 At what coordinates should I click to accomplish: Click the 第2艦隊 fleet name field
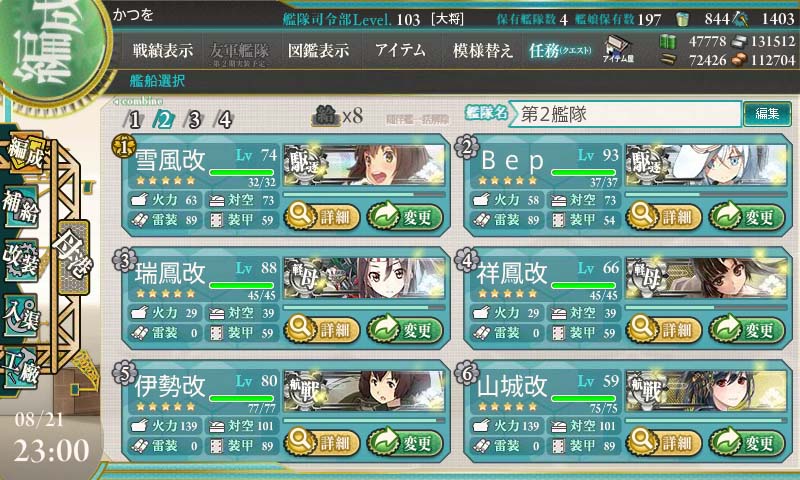(x=626, y=114)
